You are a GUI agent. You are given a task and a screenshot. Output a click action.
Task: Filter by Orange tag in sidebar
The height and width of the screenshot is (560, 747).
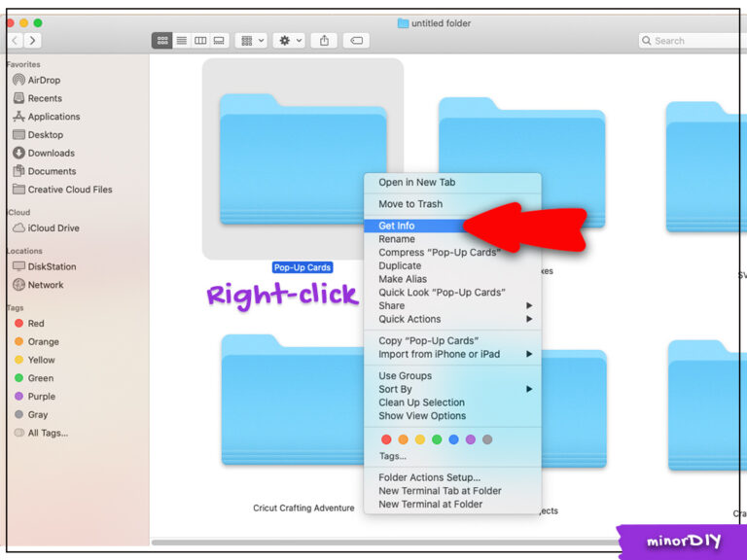37,341
